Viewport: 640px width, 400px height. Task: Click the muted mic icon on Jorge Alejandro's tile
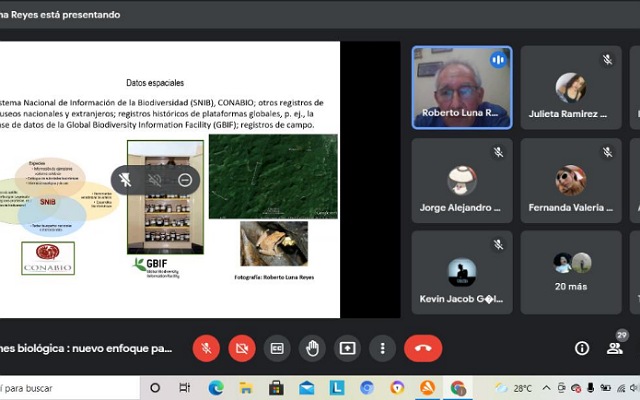[498, 152]
